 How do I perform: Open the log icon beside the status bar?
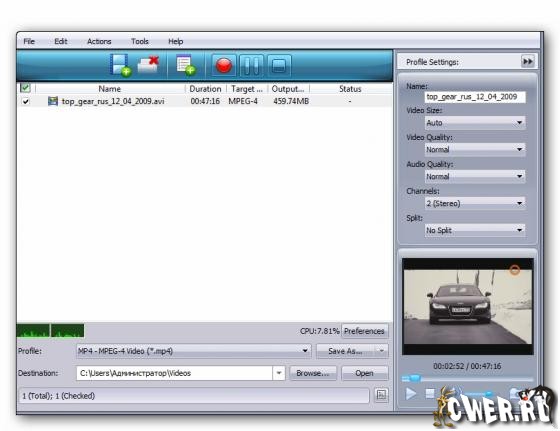tap(381, 395)
